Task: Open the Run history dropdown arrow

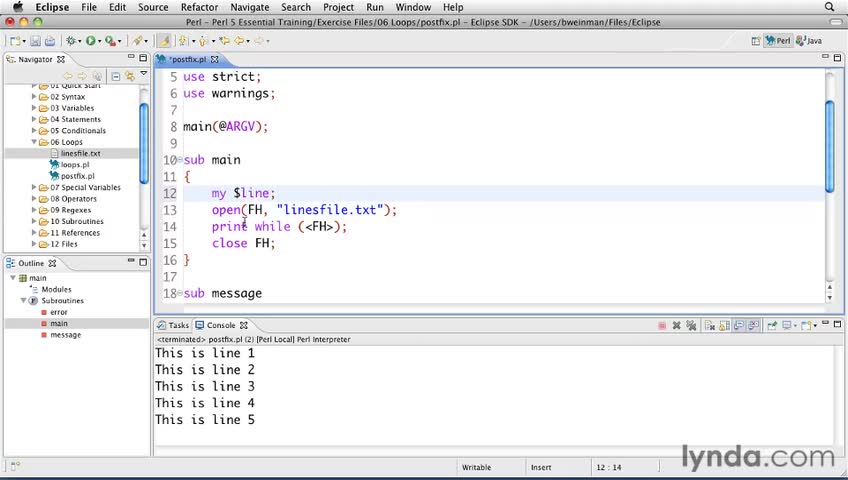Action: coord(99,41)
